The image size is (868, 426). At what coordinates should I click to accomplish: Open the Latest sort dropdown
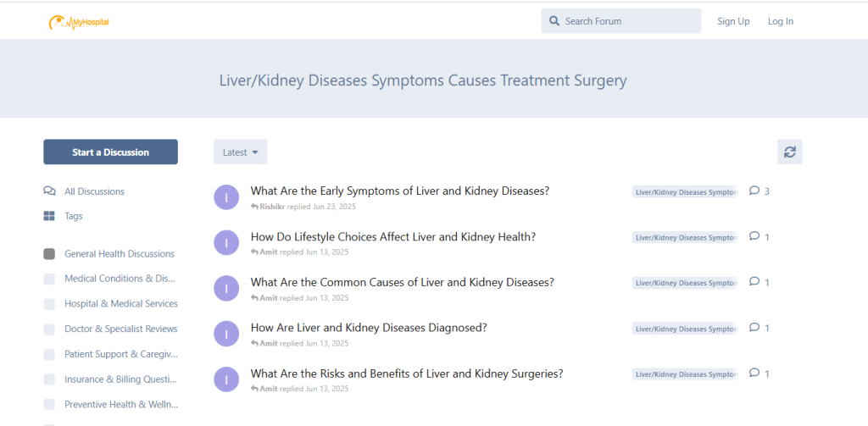(x=240, y=152)
